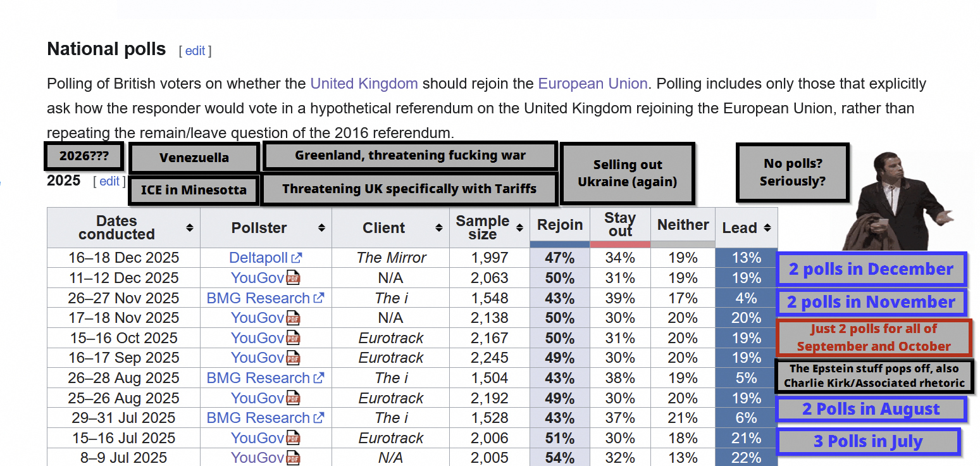Screen dimensions: 980x466
Task: Sort by Sample size column arrows
Action: (x=519, y=227)
